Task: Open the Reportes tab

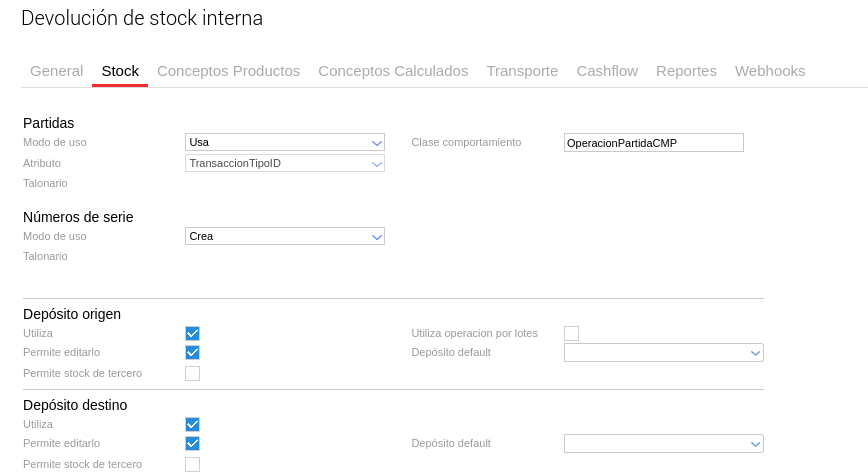Action: tap(686, 71)
